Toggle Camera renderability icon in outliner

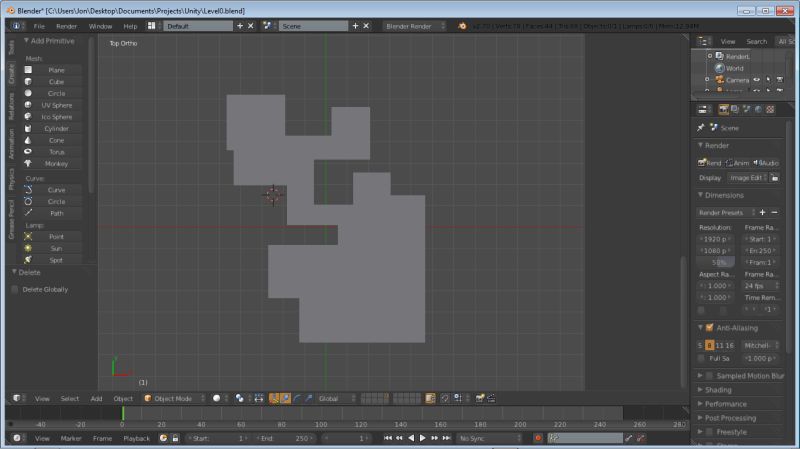point(780,80)
